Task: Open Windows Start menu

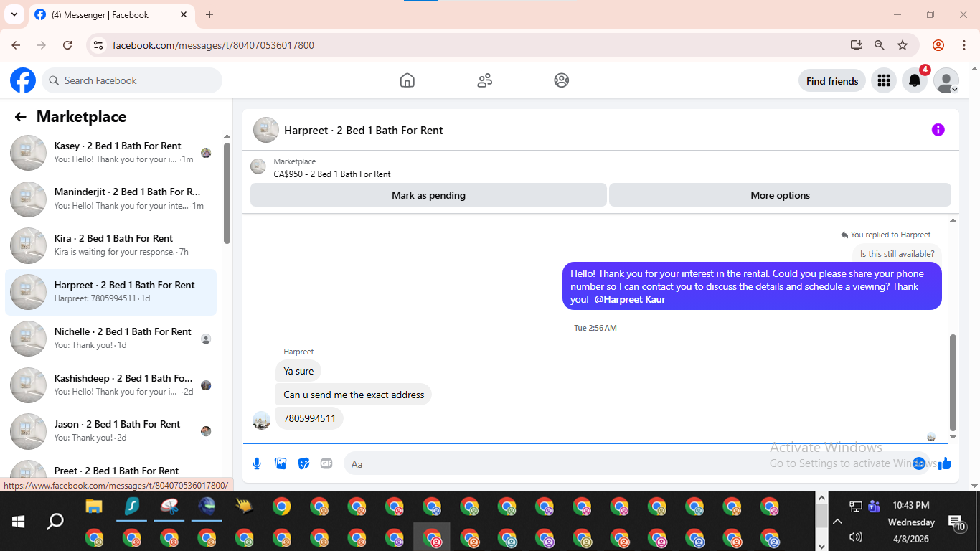Action: click(x=19, y=521)
